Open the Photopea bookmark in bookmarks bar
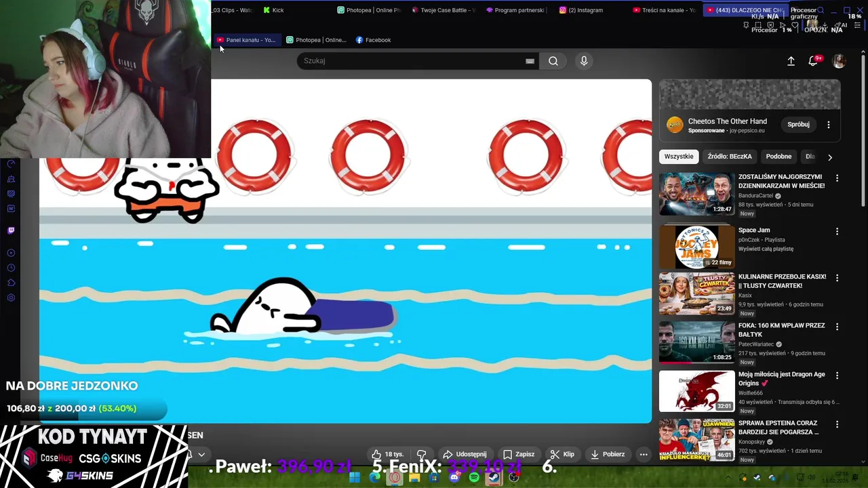Image resolution: width=868 pixels, height=488 pixels. click(316, 40)
